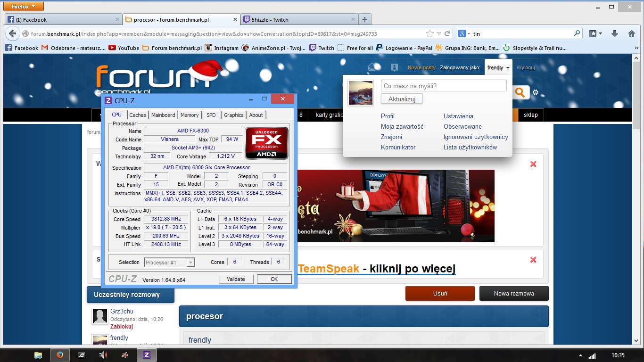Switch to the SPD tab in CPU-Z
644x362 pixels.
[x=211, y=115]
